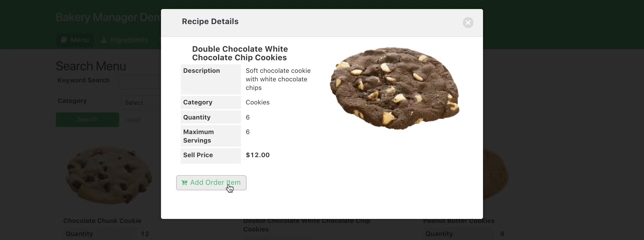The width and height of the screenshot is (644, 240).
Task: Click the Keyword Search input field
Action: pos(140,82)
